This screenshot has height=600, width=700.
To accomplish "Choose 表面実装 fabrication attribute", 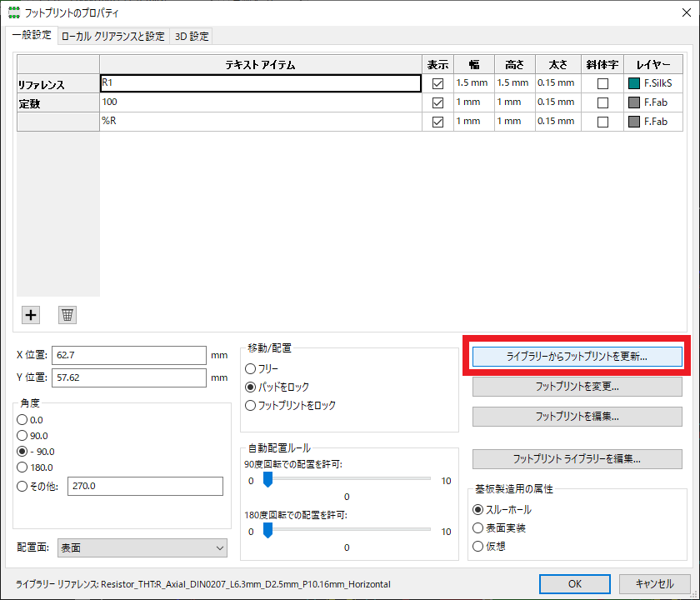I will pos(477,528).
